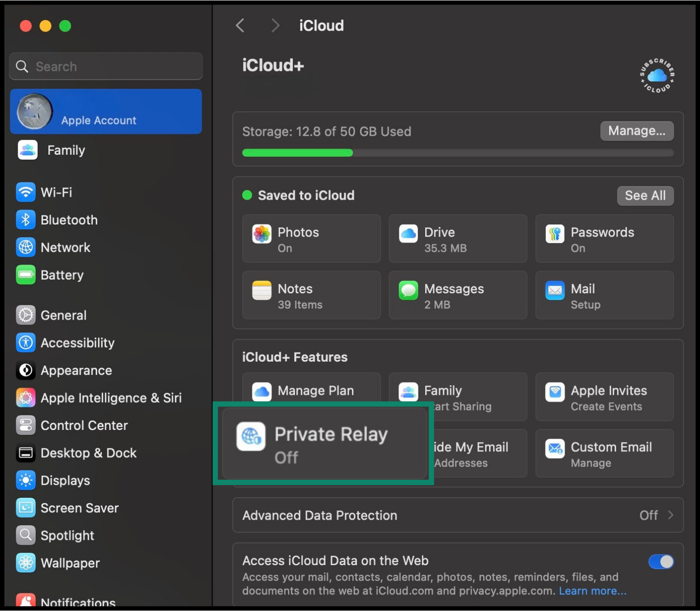Select the Apple Invites ticket icon

[x=555, y=391]
